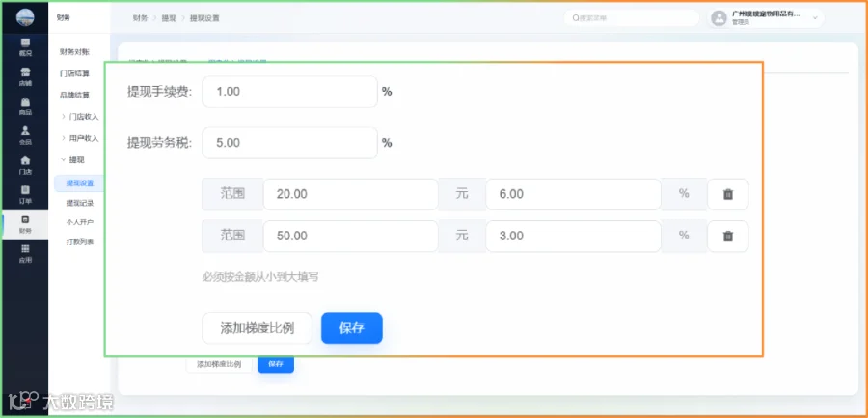Open 门店结算 in the finance menu
The height and width of the screenshot is (418, 868).
(x=74, y=73)
